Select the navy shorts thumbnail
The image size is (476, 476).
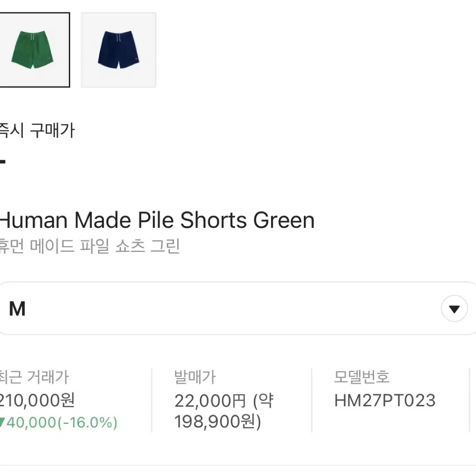[118, 50]
